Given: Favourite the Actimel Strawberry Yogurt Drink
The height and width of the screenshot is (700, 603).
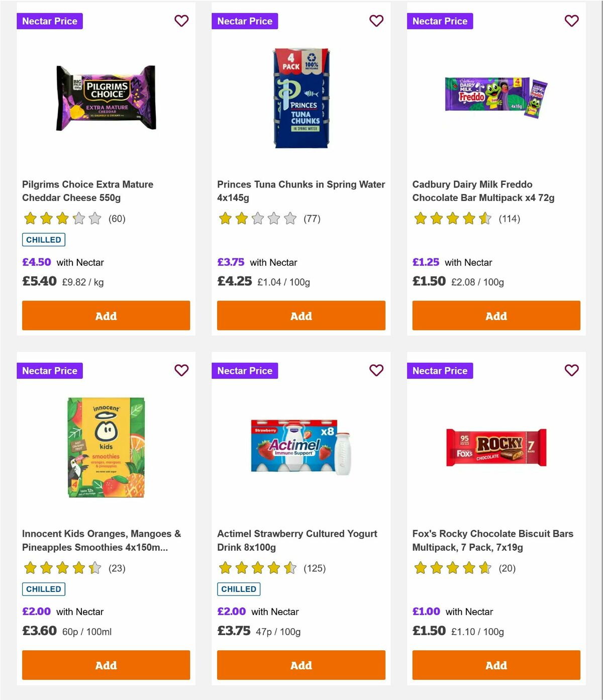Looking at the screenshot, I should [x=376, y=370].
